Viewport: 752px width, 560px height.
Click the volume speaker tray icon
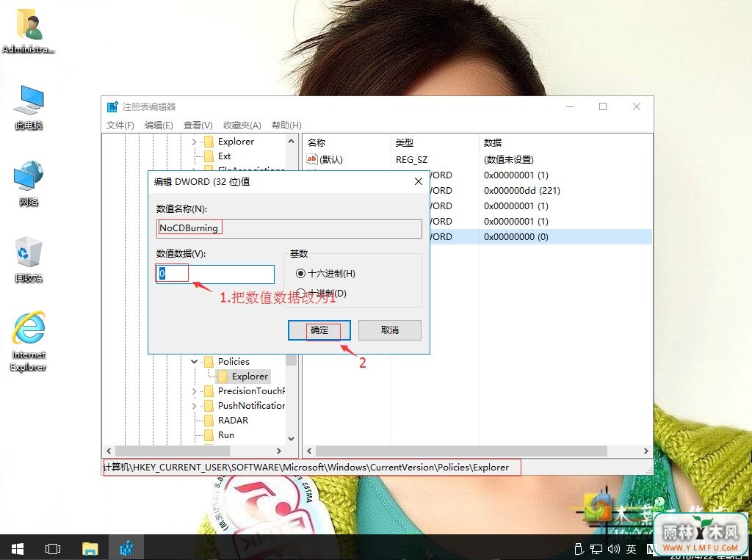point(613,549)
